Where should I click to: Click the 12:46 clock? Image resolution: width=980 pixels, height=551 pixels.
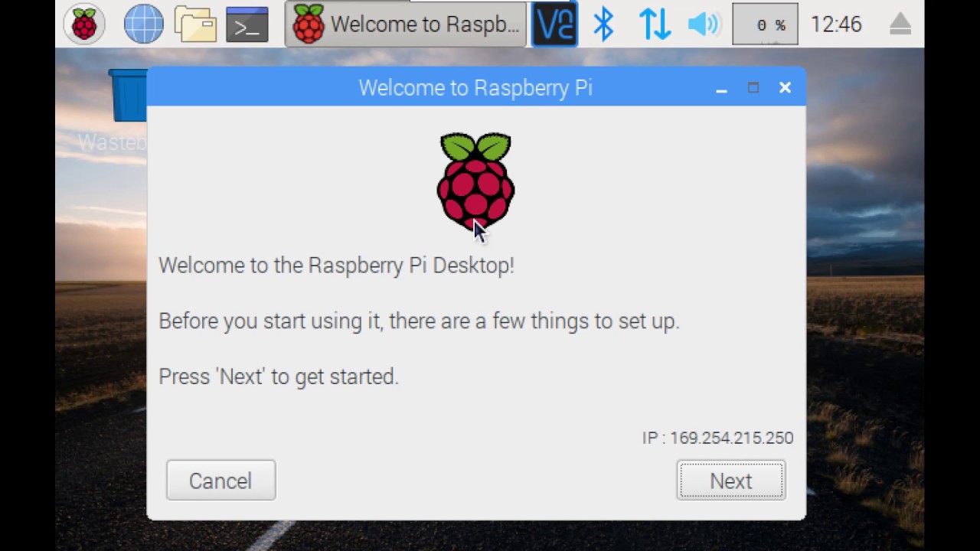coord(836,24)
